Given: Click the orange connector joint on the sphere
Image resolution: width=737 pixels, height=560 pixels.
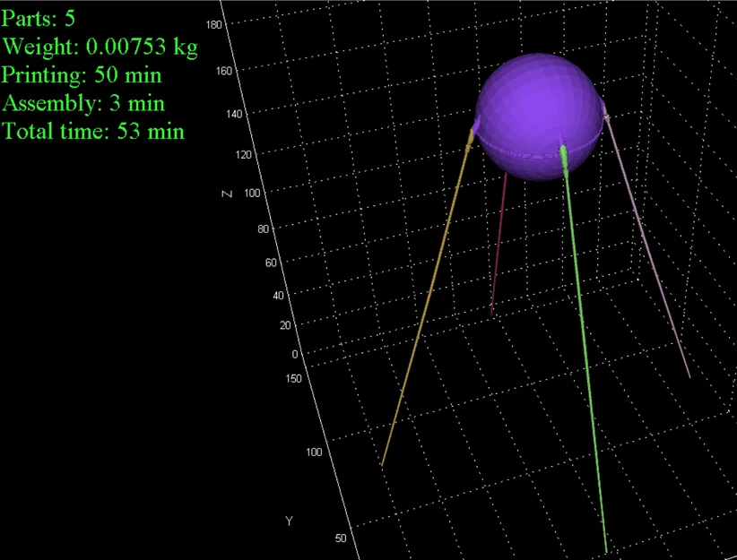Looking at the screenshot, I should (471, 140).
